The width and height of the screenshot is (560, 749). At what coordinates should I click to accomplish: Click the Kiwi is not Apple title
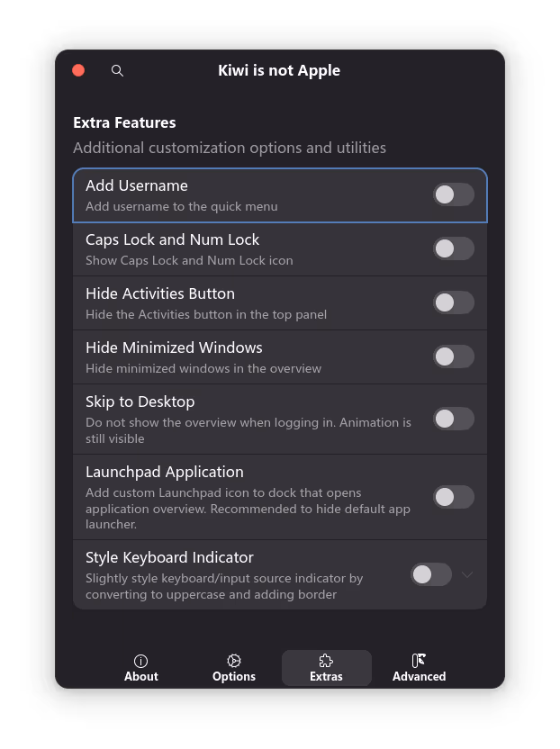279,71
